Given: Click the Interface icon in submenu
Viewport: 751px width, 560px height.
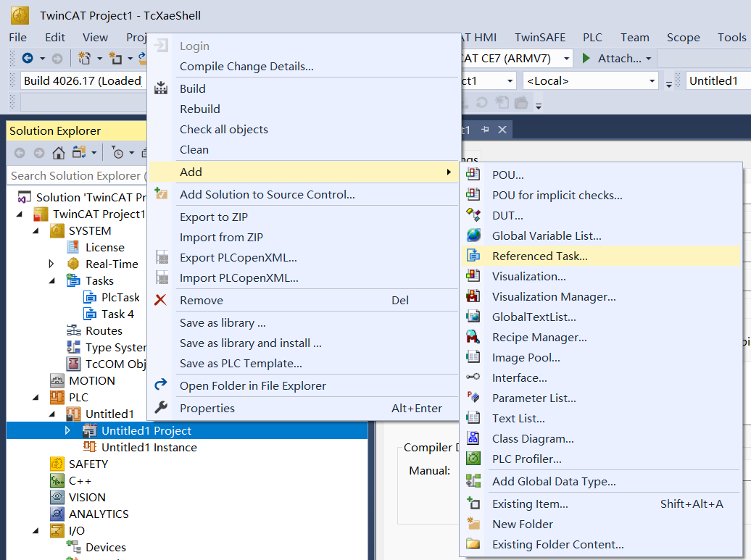Looking at the screenshot, I should [x=473, y=377].
